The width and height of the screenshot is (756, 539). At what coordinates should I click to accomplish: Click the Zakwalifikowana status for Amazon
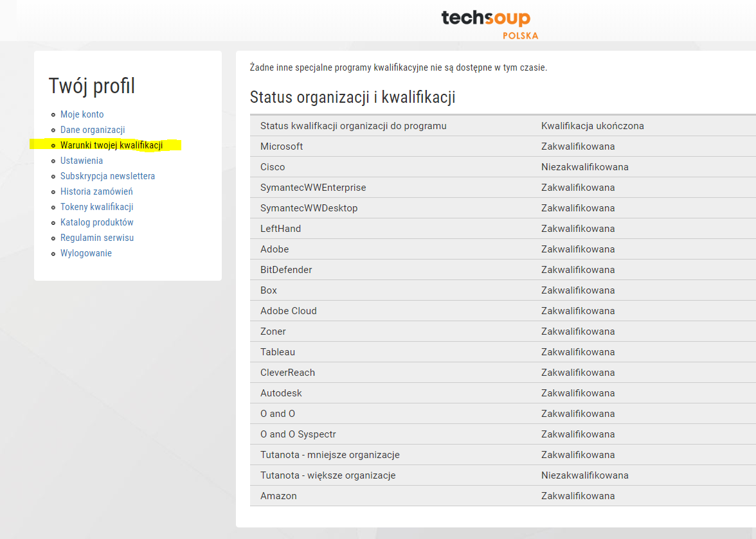point(578,496)
